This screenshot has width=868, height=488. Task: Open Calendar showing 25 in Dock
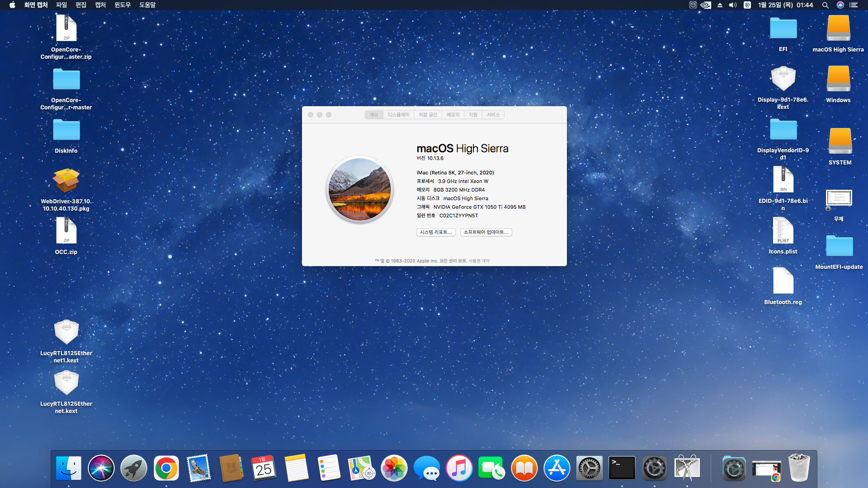pyautogui.click(x=264, y=468)
